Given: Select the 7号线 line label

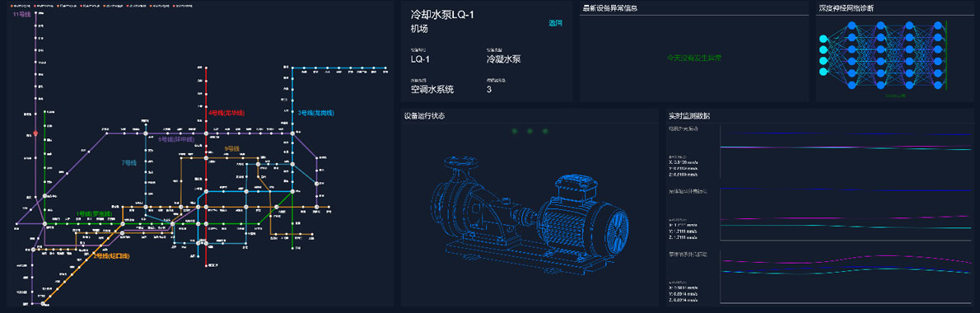Looking at the screenshot, I should pos(128,163).
